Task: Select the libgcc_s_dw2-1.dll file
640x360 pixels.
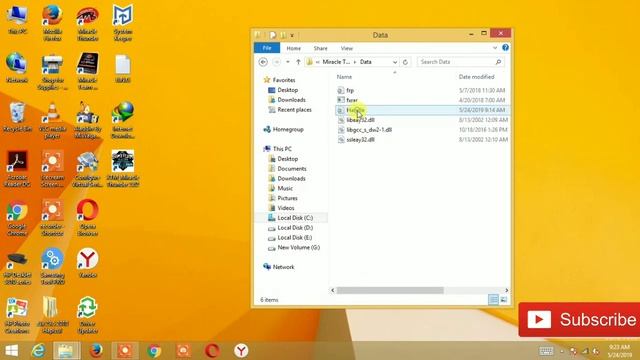Action: [x=369, y=129]
